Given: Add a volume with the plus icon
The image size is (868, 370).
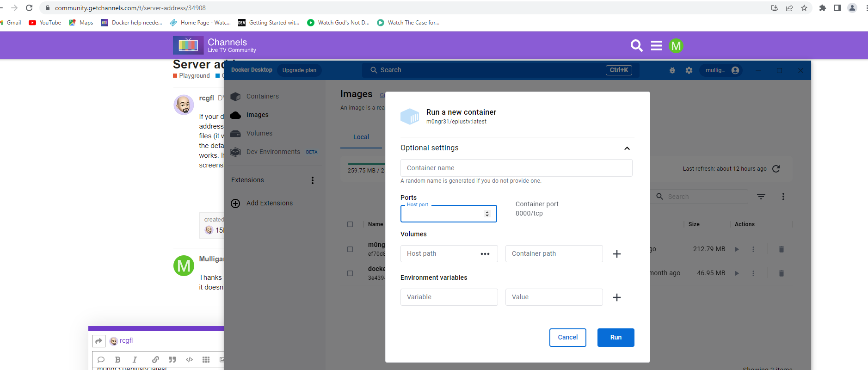Looking at the screenshot, I should tap(616, 254).
